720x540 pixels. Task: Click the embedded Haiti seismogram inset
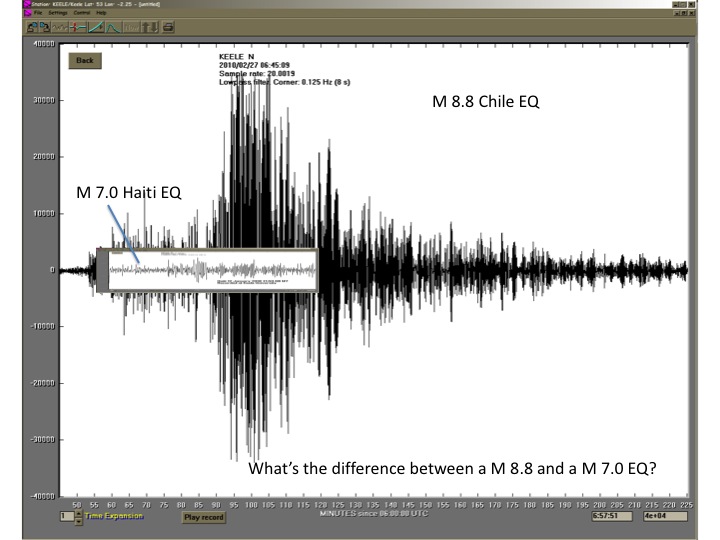click(x=207, y=270)
